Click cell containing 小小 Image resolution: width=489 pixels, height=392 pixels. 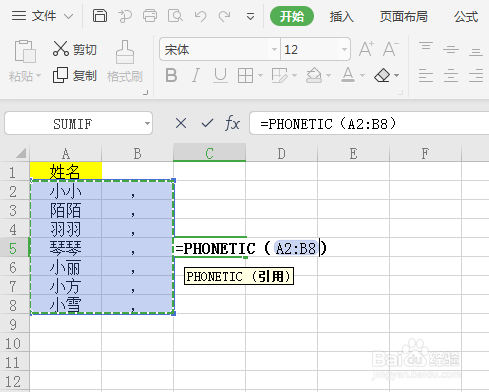pos(66,191)
